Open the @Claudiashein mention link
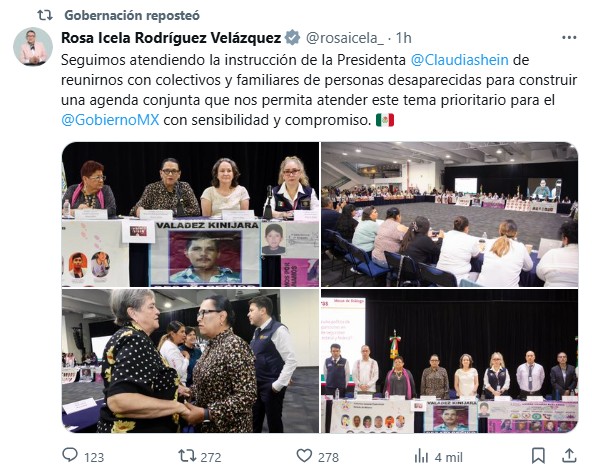The height and width of the screenshot is (475, 592). point(459,60)
